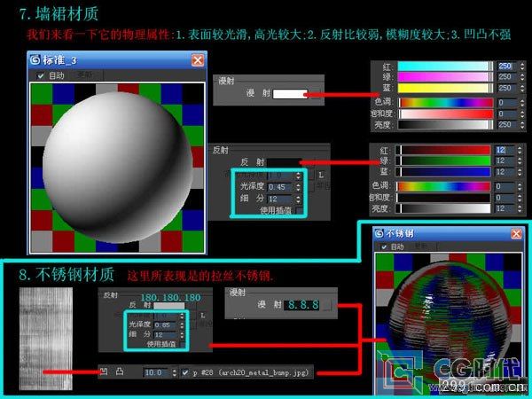
Task: Click the 亮度 slider showing value 250
Action: pos(445,125)
